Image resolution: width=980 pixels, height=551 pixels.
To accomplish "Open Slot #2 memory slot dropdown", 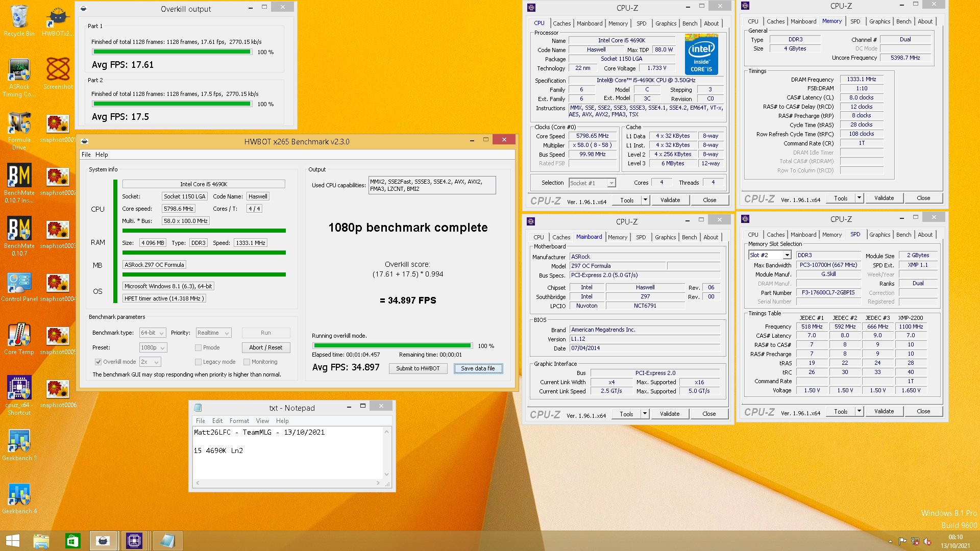I will 770,255.
